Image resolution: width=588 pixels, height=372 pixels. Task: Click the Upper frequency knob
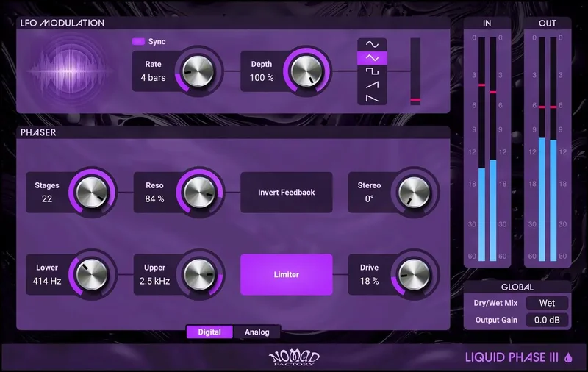tap(199, 274)
